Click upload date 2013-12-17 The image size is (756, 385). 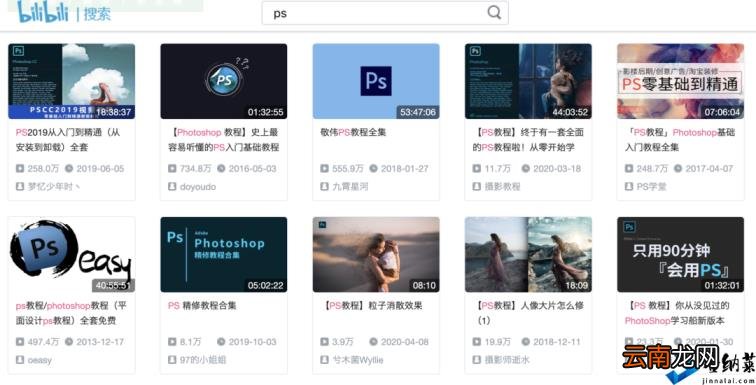click(100, 342)
